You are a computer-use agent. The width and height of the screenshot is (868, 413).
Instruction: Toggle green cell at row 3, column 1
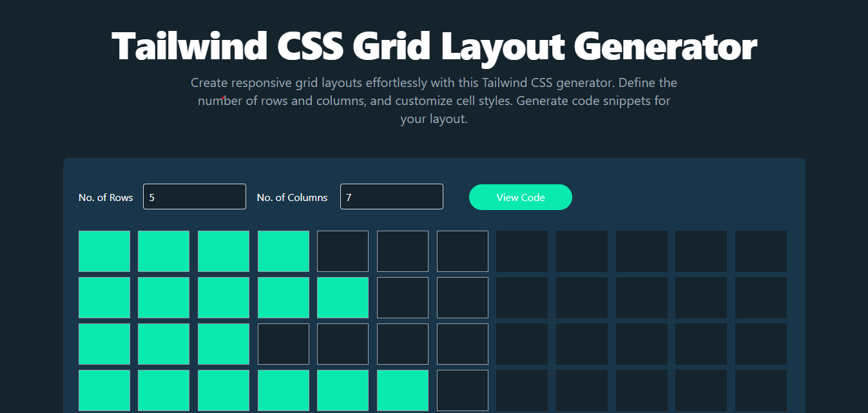104,344
